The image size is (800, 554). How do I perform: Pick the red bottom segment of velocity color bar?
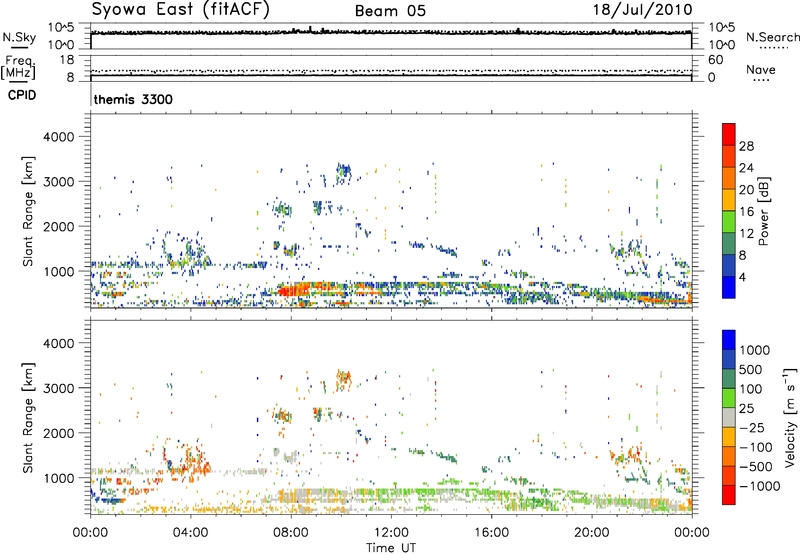click(729, 495)
